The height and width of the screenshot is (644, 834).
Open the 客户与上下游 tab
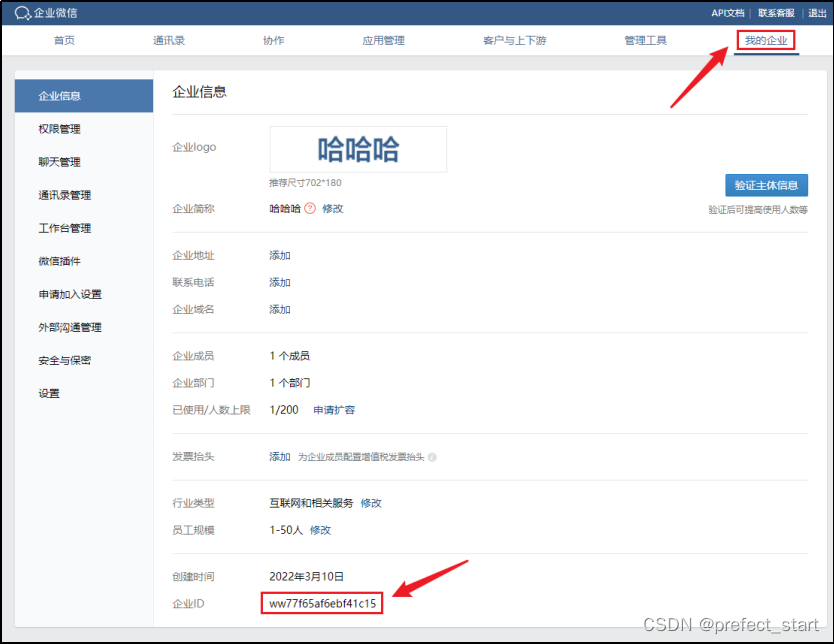pos(514,40)
